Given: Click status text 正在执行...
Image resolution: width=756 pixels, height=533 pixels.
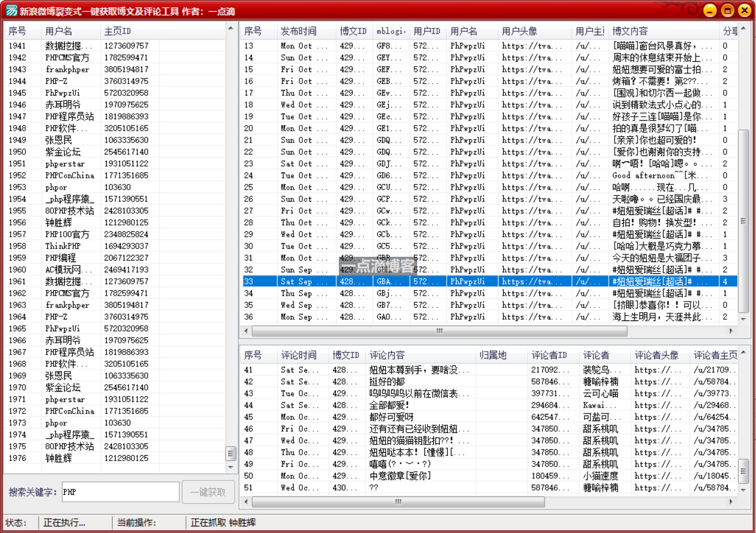Looking at the screenshot, I should 64,523.
